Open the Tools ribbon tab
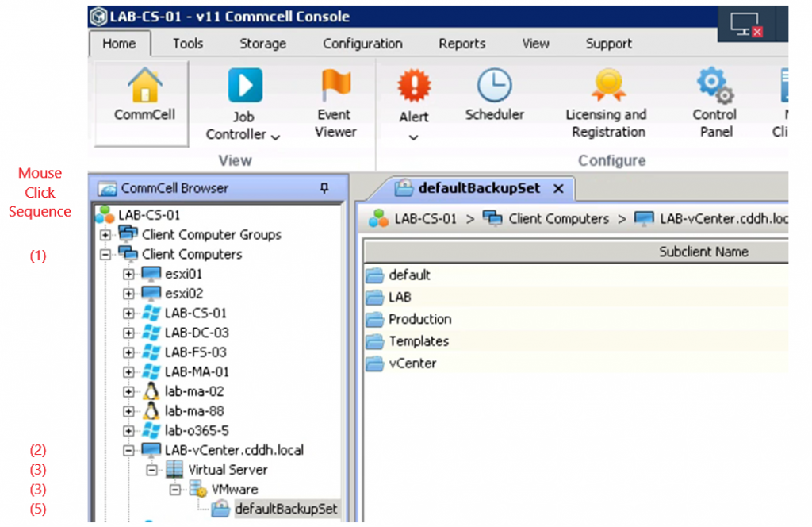This screenshot has height=527, width=812. (187, 44)
